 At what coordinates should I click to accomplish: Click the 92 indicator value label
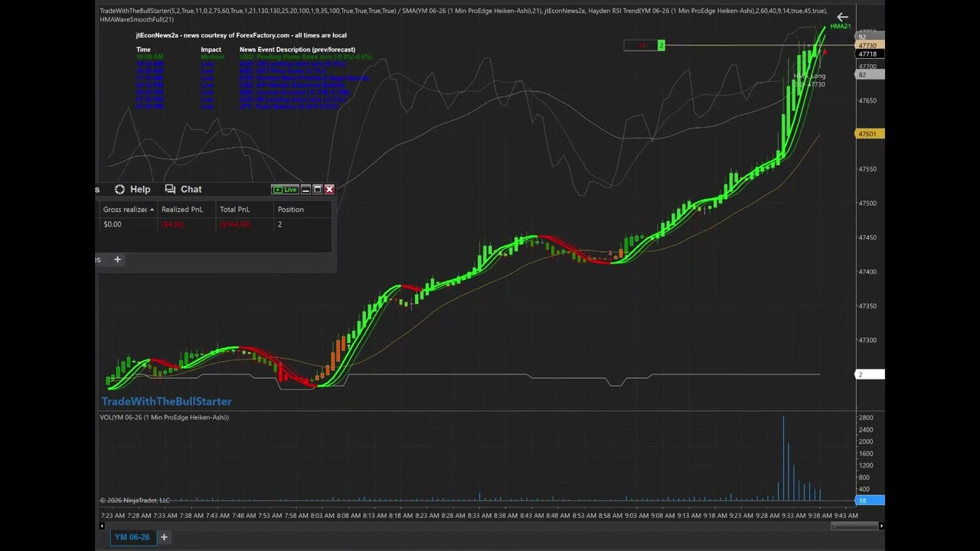click(870, 37)
